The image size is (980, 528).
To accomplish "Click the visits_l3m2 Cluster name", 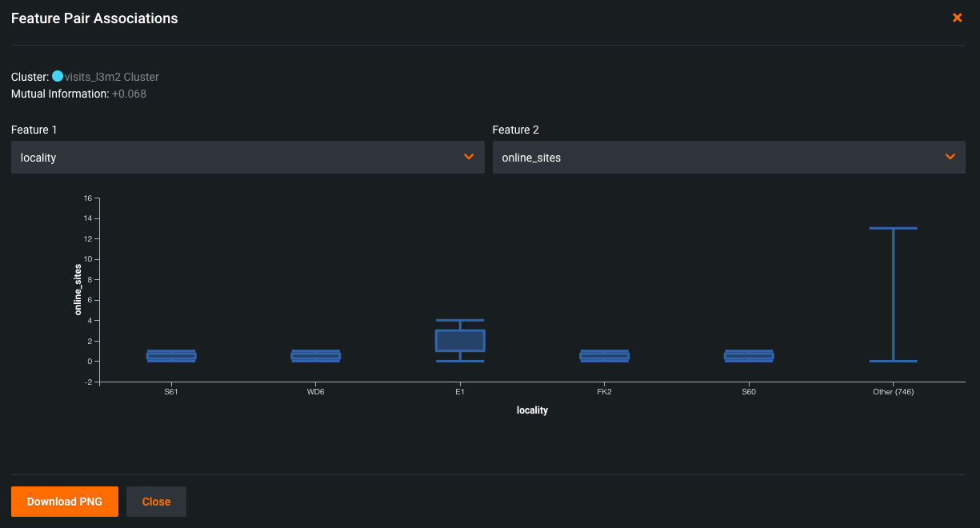I will (x=112, y=77).
